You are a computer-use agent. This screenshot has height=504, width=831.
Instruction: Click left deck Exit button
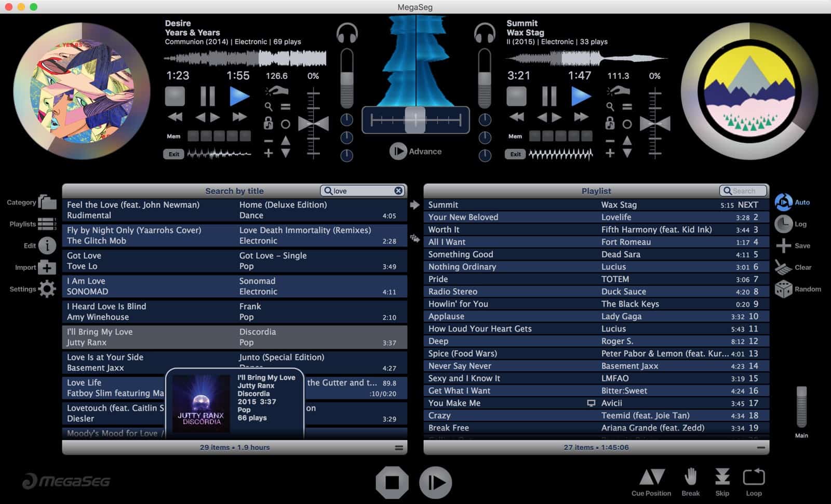[173, 154]
